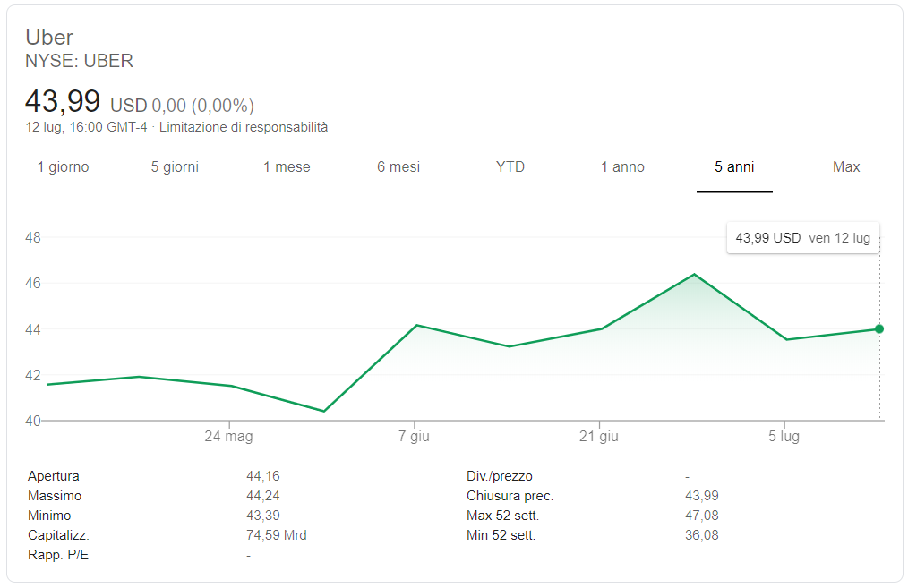The height and width of the screenshot is (588, 908).
Task: Choose the YTD tab
Action: pos(510,167)
